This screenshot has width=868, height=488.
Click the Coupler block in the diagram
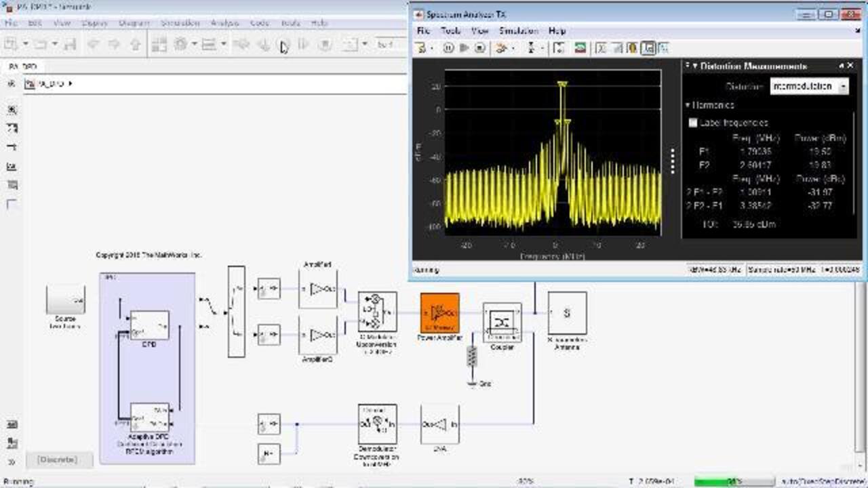click(x=502, y=322)
